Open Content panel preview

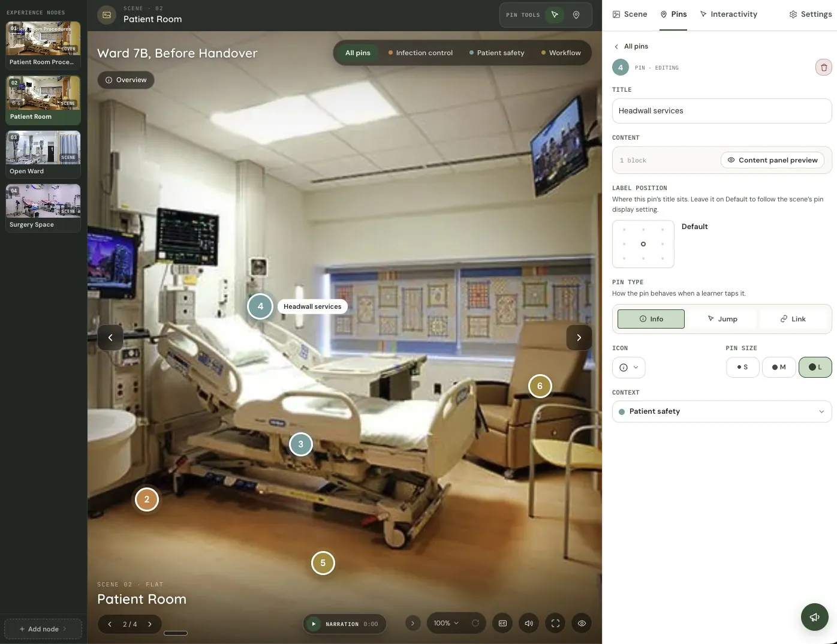pyautogui.click(x=772, y=160)
